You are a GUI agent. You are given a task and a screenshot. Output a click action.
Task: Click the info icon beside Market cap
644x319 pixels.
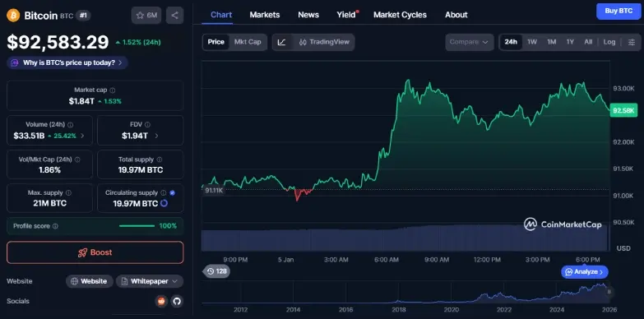tap(113, 90)
